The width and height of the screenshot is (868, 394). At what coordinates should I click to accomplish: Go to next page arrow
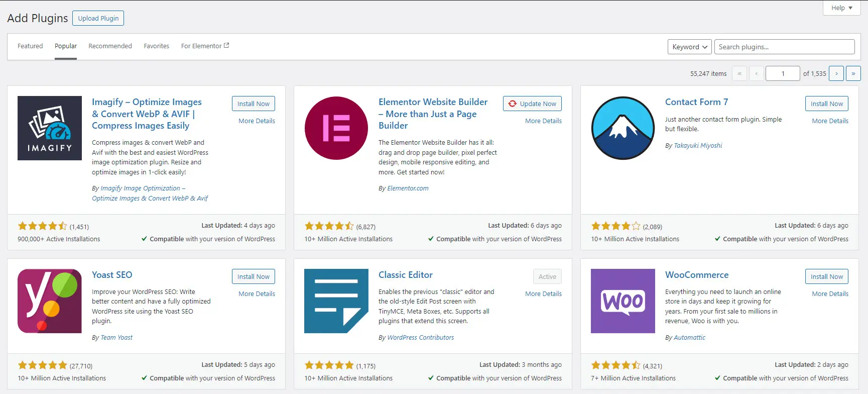pos(836,73)
